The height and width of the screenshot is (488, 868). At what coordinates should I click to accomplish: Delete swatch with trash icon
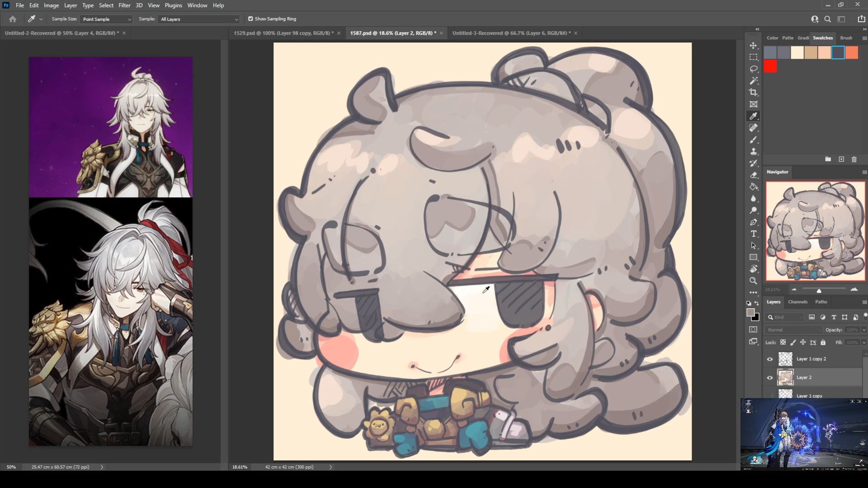tap(854, 159)
